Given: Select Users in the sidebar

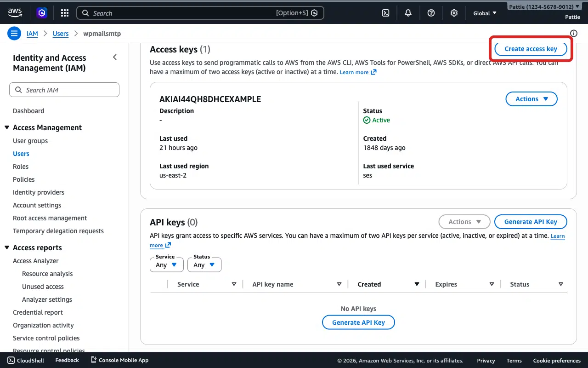Looking at the screenshot, I should [x=21, y=154].
